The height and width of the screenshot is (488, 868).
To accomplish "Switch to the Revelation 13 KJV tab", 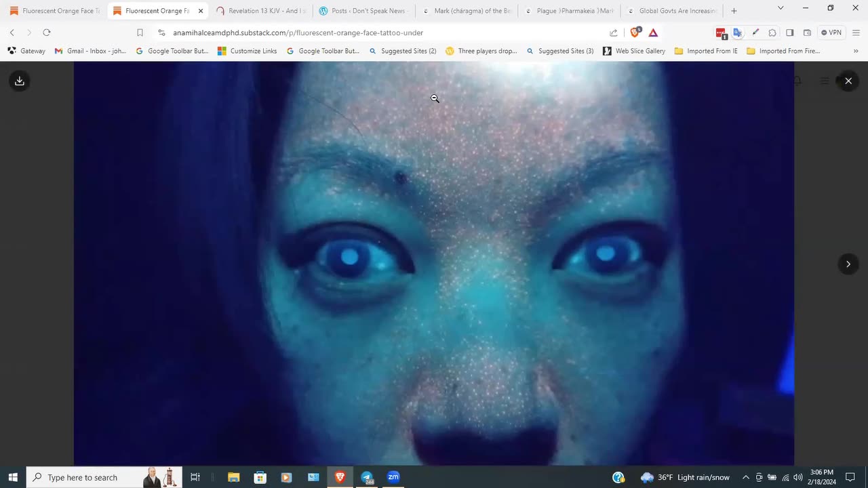I will [261, 11].
